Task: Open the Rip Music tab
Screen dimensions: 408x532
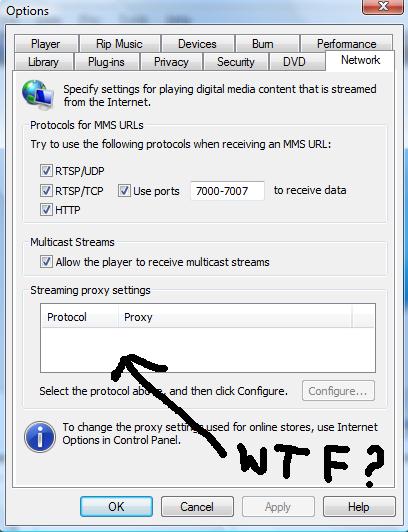Action: click(119, 43)
